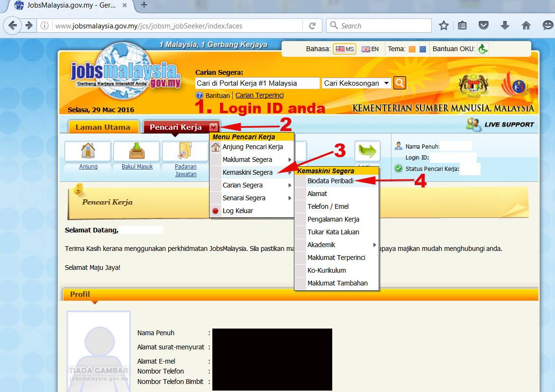
Task: Expand Maklumat Segera submenu
Action: (290, 160)
